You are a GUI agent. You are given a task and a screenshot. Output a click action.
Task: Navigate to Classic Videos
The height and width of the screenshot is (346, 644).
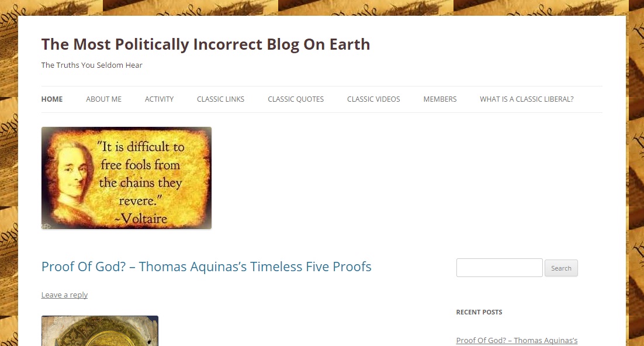click(x=373, y=99)
